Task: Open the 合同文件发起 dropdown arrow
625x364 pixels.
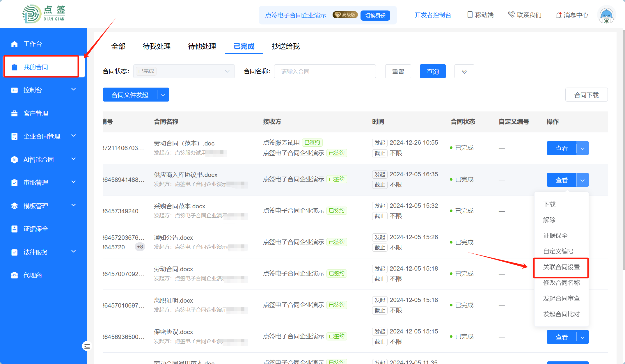Action: click(x=163, y=95)
